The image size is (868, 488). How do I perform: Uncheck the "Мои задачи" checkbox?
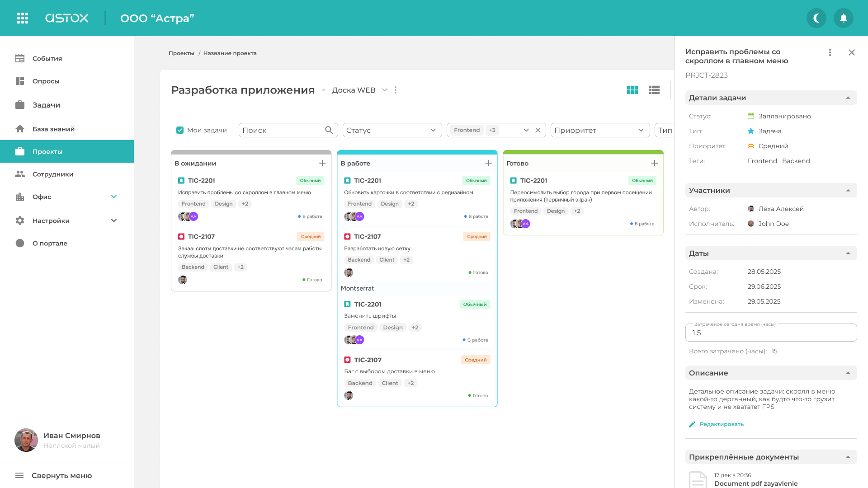[x=180, y=130]
